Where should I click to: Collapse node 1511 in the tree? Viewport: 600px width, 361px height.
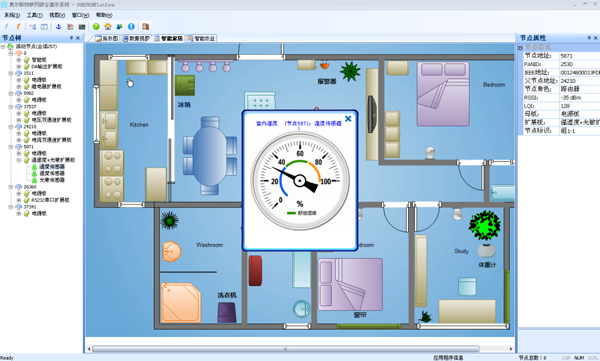coord(11,73)
